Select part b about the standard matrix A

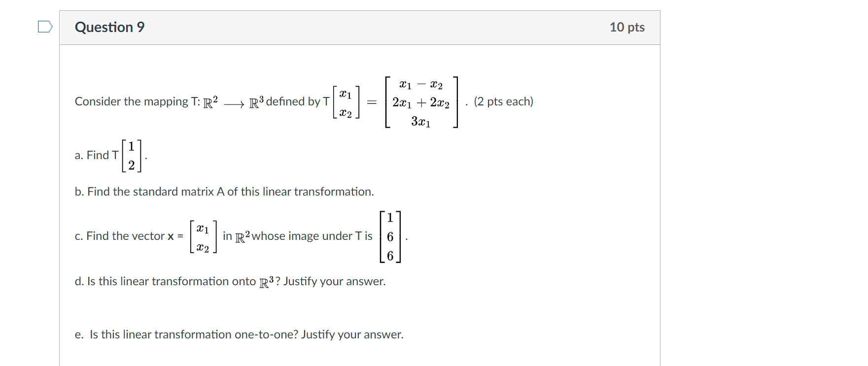pos(224,192)
